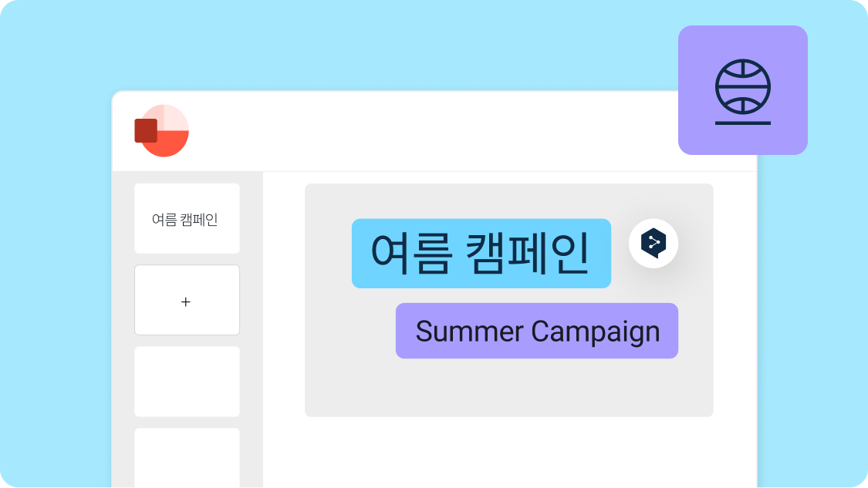Image resolution: width=868 pixels, height=488 pixels.
Task: Click the blank white area below the slide
Action: pos(509,453)
